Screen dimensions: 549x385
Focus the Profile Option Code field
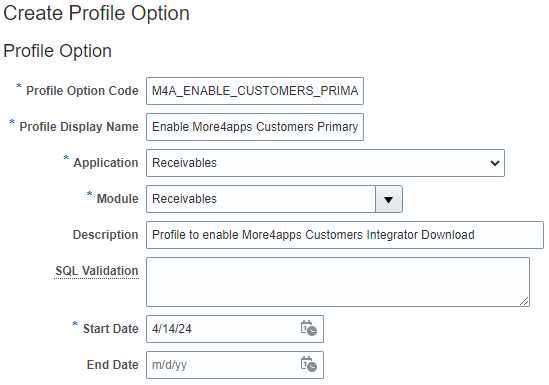(x=255, y=91)
